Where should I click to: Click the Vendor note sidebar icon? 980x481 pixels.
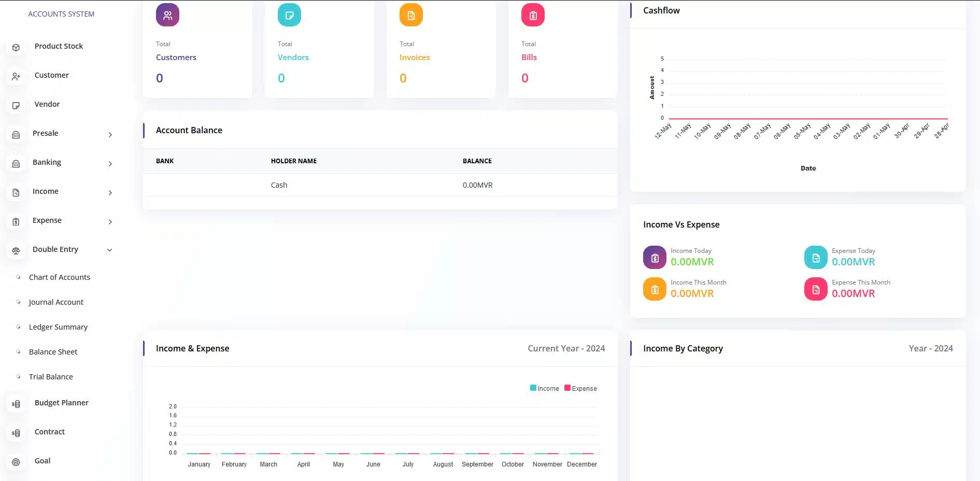(16, 106)
